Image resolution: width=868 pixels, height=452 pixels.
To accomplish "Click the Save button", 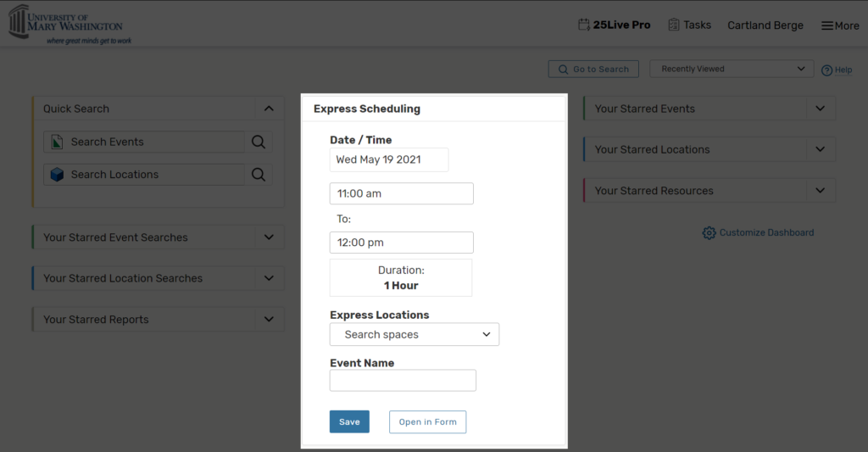I will click(x=349, y=421).
